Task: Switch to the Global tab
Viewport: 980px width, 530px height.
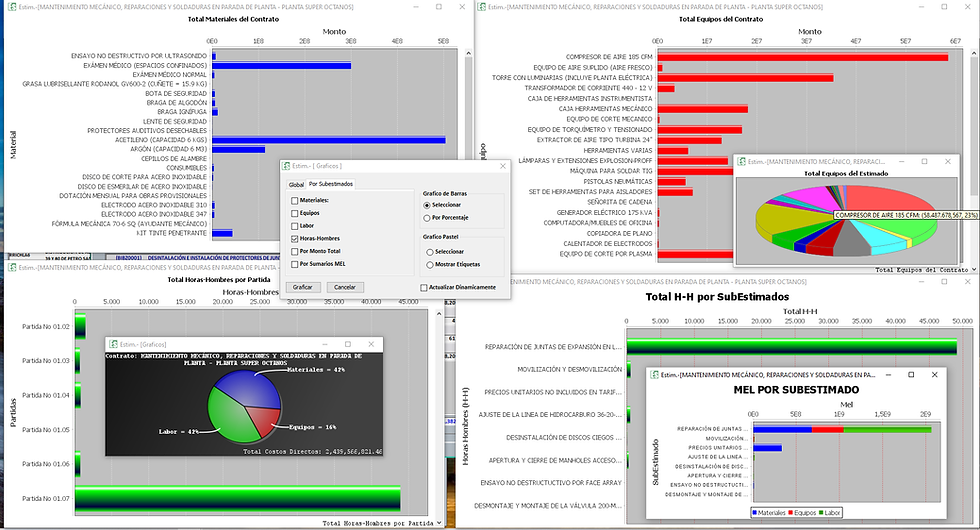Action: click(x=296, y=184)
